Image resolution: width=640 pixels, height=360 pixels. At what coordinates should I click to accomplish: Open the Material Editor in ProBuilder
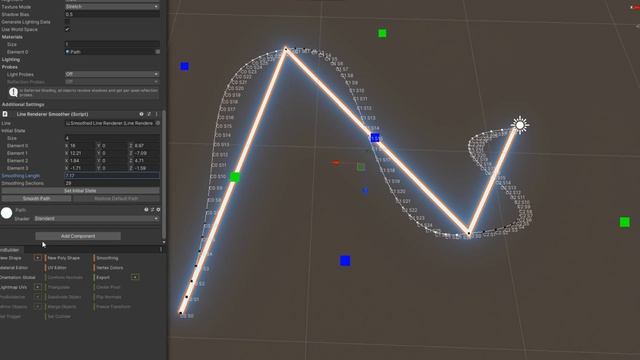pyautogui.click(x=14, y=268)
